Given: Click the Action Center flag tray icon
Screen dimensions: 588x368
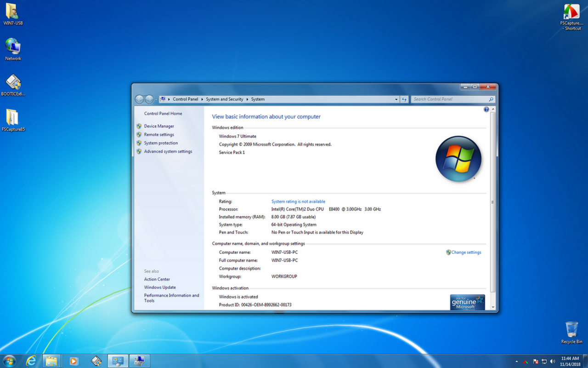Looking at the screenshot, I should pyautogui.click(x=536, y=362).
